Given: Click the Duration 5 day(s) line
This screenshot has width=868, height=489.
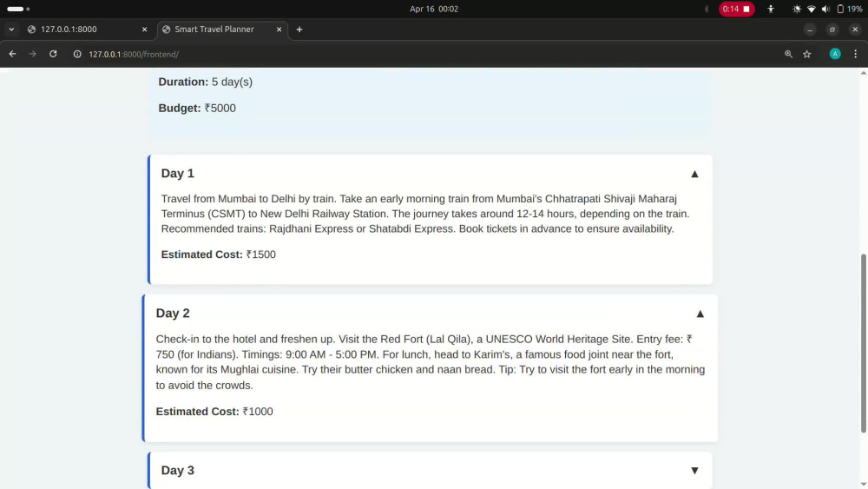Looking at the screenshot, I should [x=206, y=82].
